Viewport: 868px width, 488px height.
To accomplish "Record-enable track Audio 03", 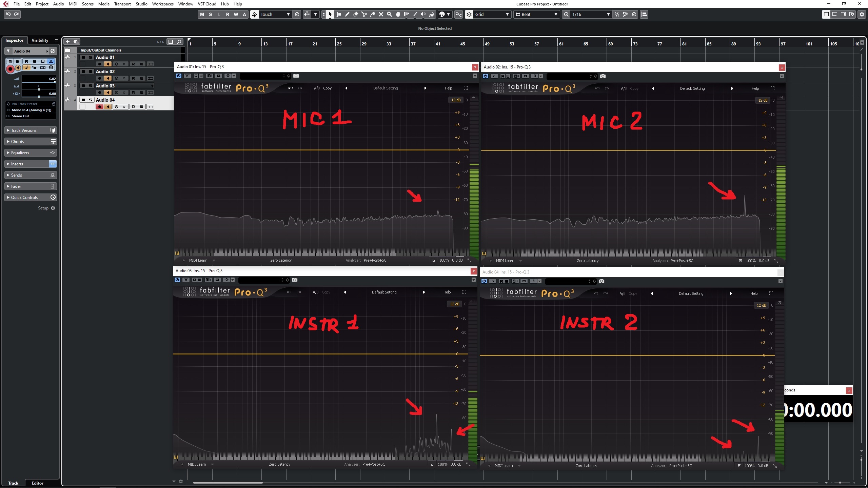I will pos(99,93).
